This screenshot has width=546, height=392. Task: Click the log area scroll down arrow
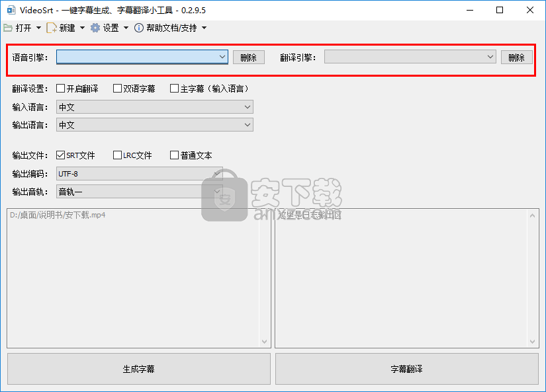pos(532,342)
